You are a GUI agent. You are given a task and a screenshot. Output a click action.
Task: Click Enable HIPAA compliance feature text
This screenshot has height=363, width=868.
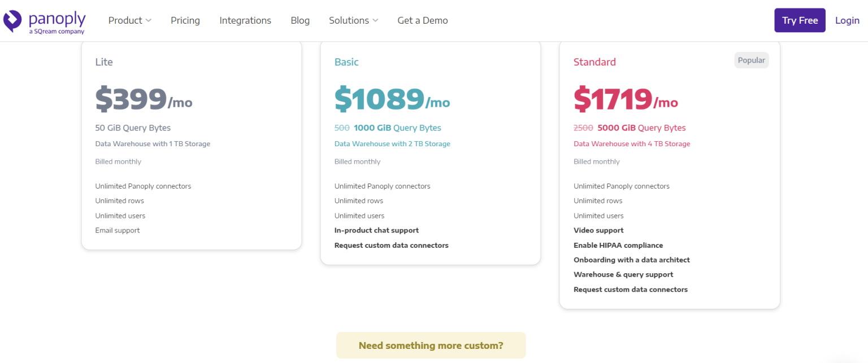pos(618,245)
